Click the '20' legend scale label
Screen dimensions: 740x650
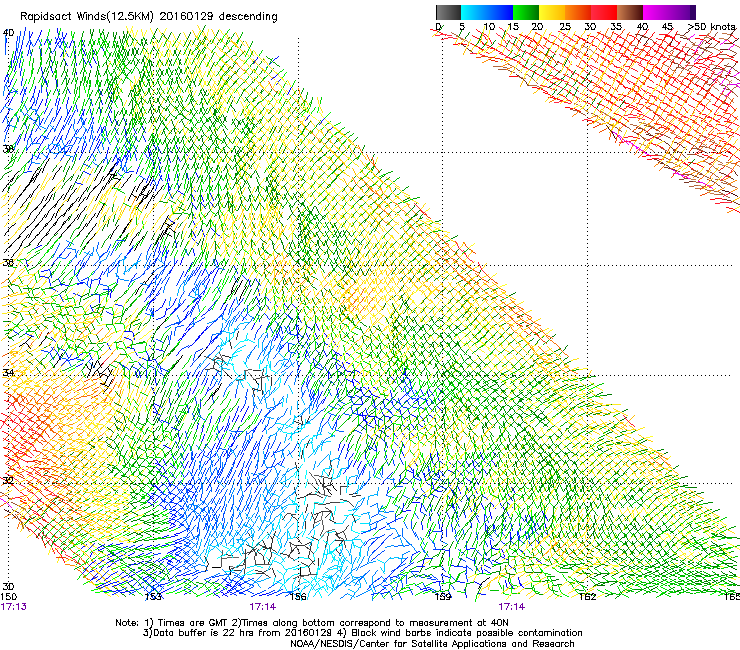537,26
